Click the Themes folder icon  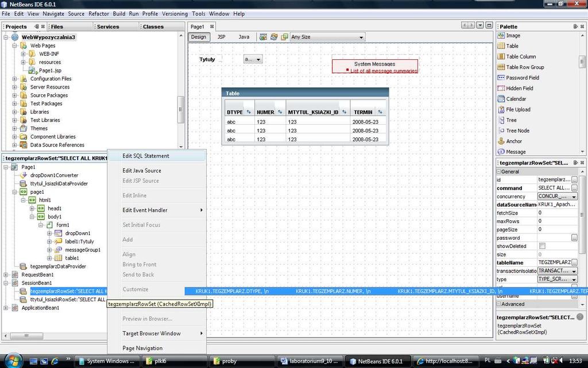coord(23,128)
